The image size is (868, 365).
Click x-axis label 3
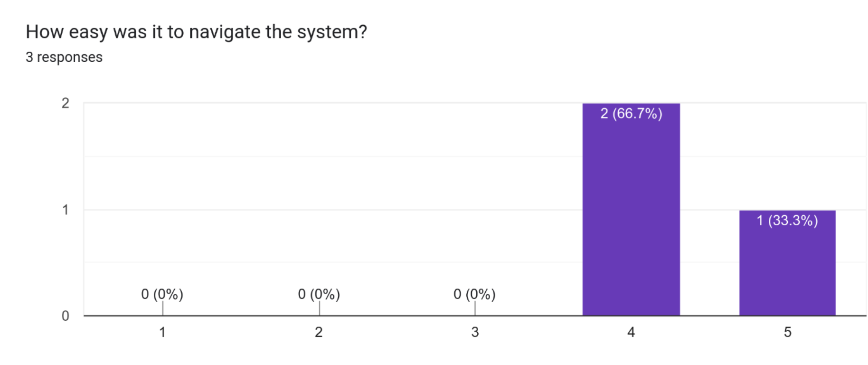pyautogui.click(x=475, y=332)
